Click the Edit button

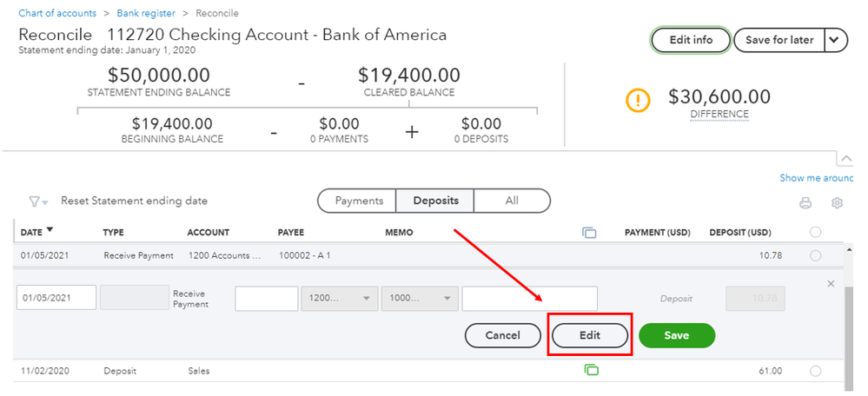click(590, 335)
